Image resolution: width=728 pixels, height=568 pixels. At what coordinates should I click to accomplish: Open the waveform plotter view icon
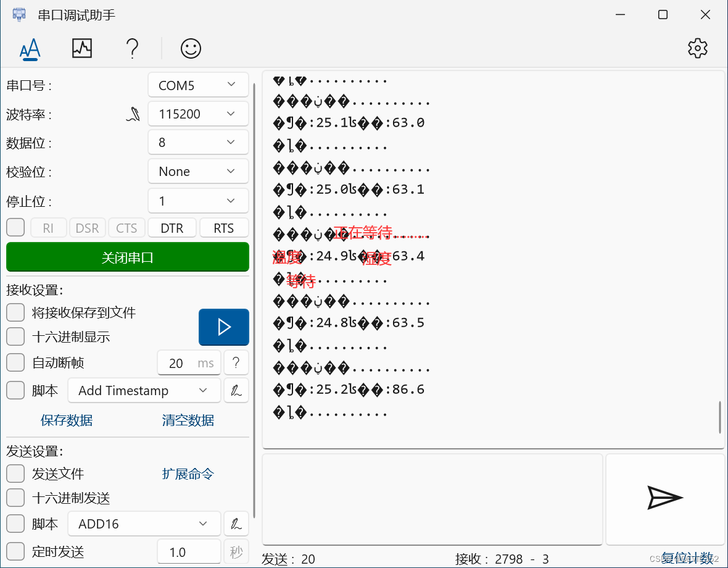pyautogui.click(x=82, y=48)
